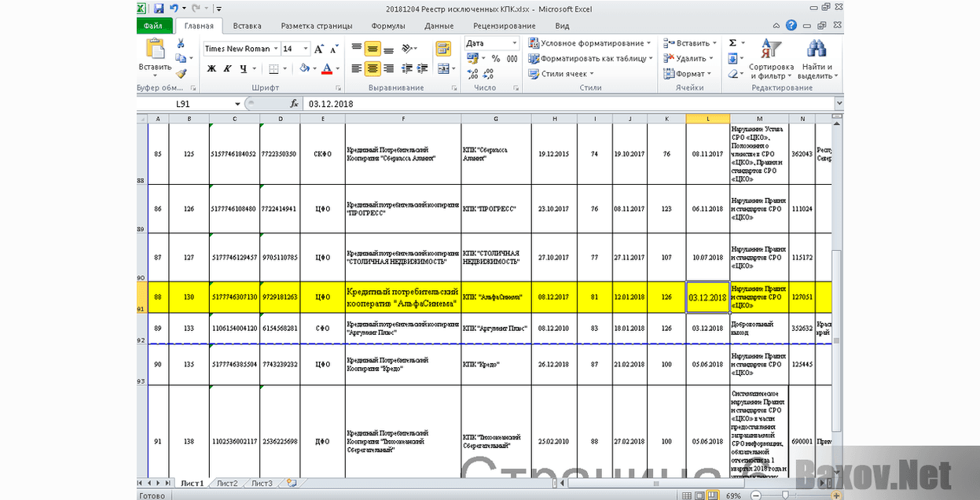Viewport: 980px width, 500px height.
Task: Click the Format Painter brush icon
Action: tap(181, 74)
